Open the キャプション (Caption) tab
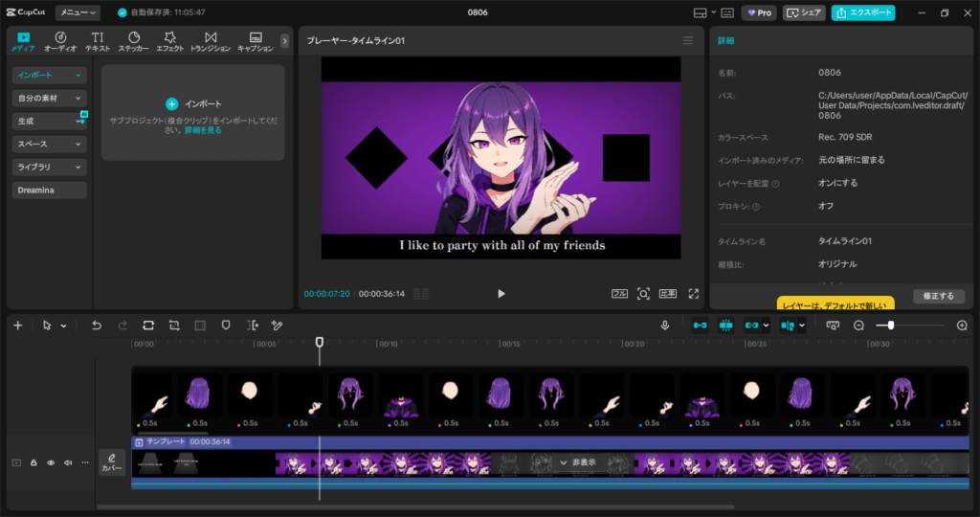Screen dimensions: 980x517 (255, 41)
